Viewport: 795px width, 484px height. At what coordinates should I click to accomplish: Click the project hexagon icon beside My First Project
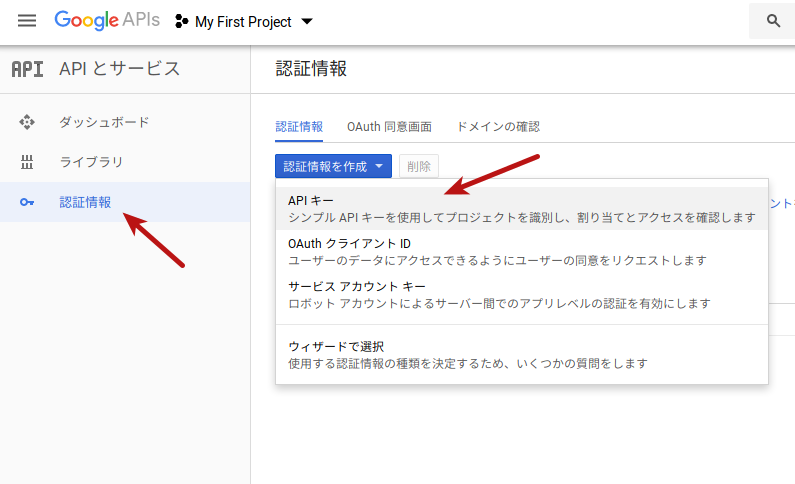pos(182,22)
